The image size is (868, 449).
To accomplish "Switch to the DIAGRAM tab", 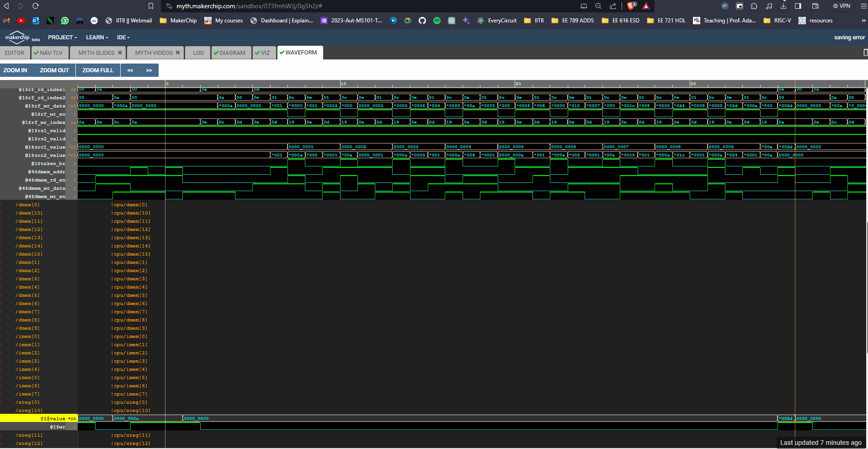I will click(x=231, y=53).
